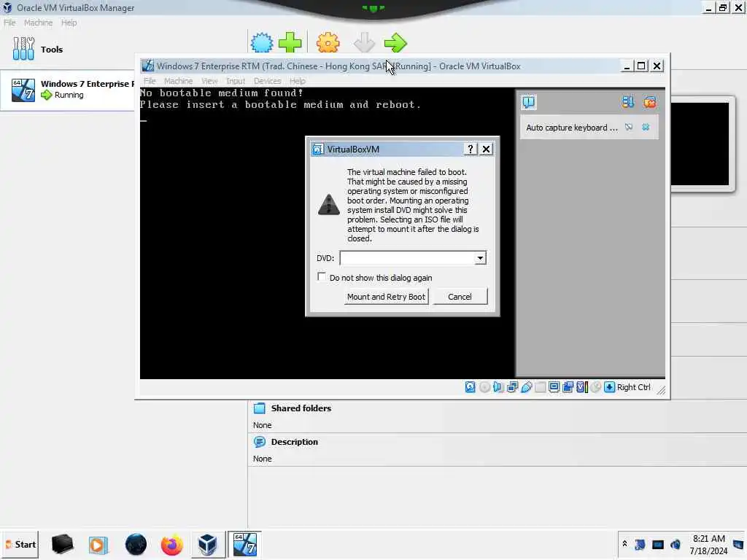Viewport: 747px width, 560px height.
Task: Open the Auto capture keyboard notification
Action: coord(572,128)
